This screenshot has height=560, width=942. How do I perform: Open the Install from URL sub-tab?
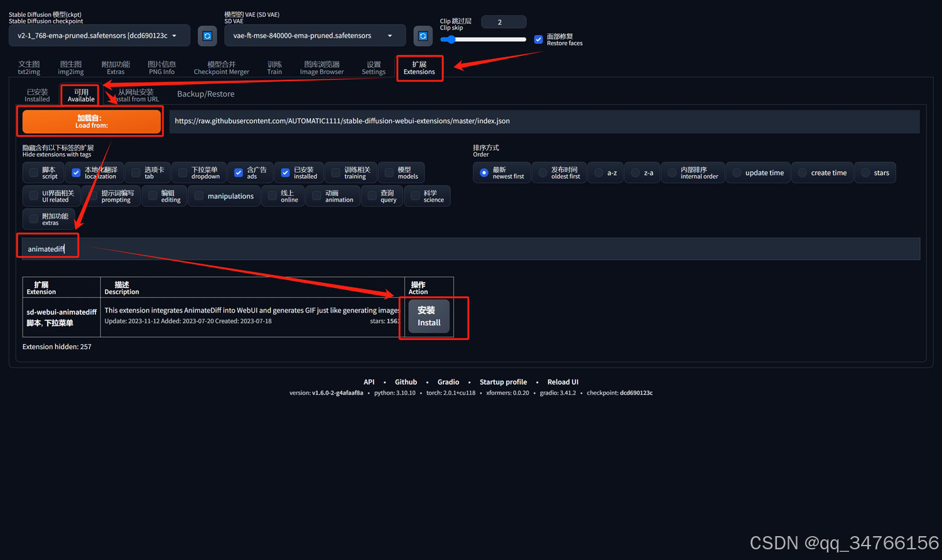click(x=135, y=95)
